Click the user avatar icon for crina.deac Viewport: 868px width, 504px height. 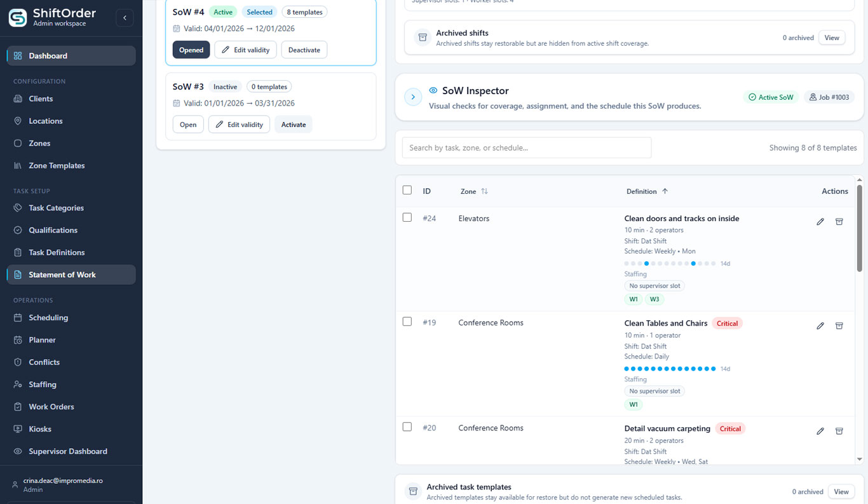pos(15,485)
